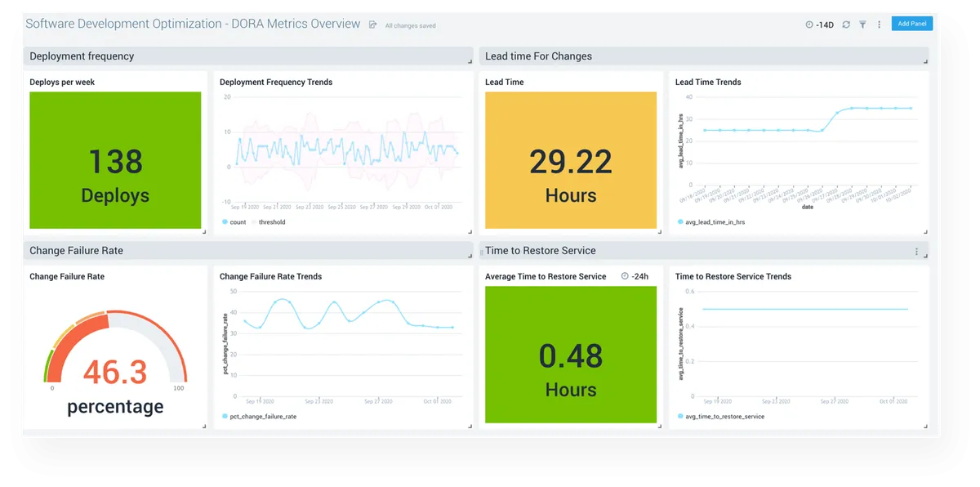This screenshot has width=980, height=487.
Task: Click the Lead Time Trends panel title
Action: point(708,82)
